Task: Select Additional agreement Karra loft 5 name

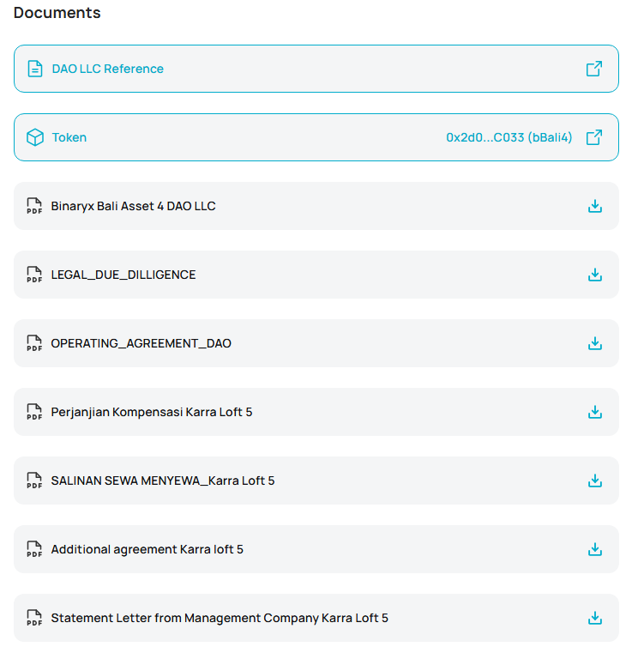Action: (147, 549)
